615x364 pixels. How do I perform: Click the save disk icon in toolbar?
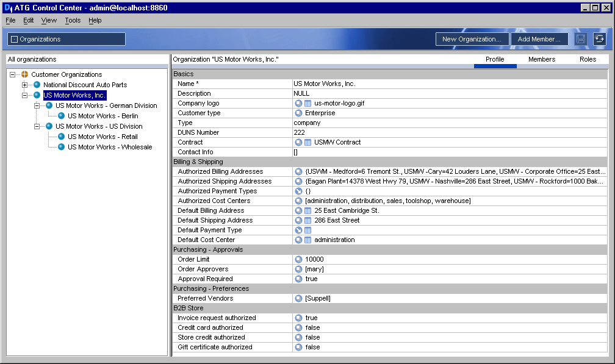tap(580, 39)
